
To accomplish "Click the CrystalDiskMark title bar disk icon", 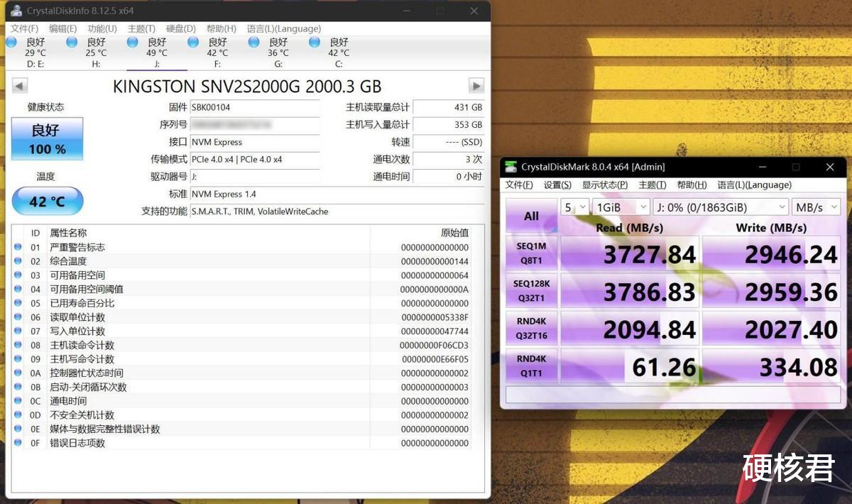I will [513, 167].
